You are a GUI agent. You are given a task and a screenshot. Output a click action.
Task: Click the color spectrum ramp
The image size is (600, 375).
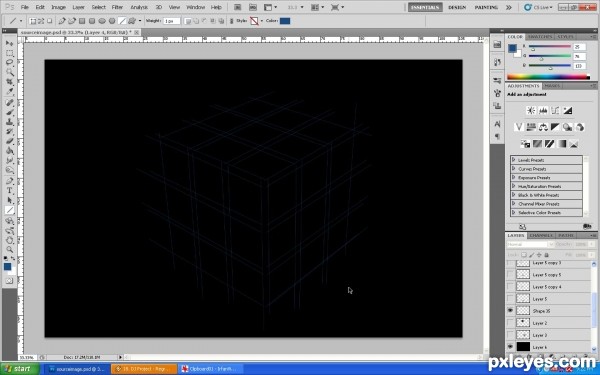pos(548,77)
